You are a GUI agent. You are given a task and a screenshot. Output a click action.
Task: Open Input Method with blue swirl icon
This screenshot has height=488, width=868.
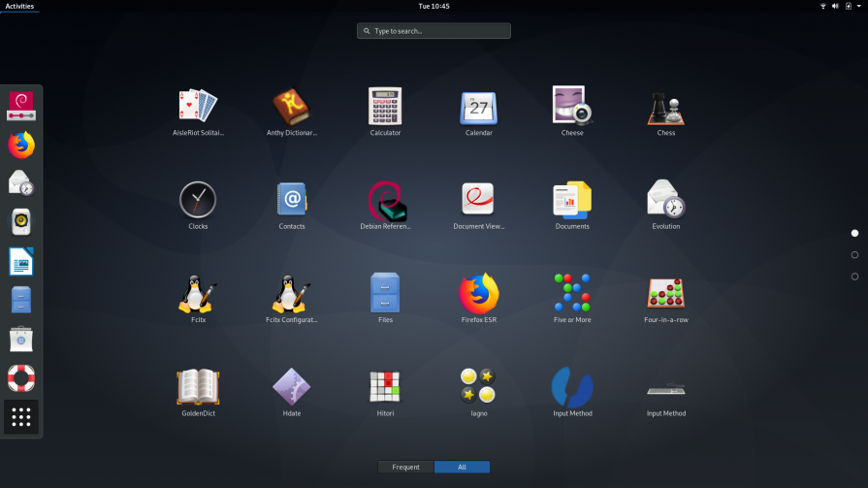(x=572, y=392)
